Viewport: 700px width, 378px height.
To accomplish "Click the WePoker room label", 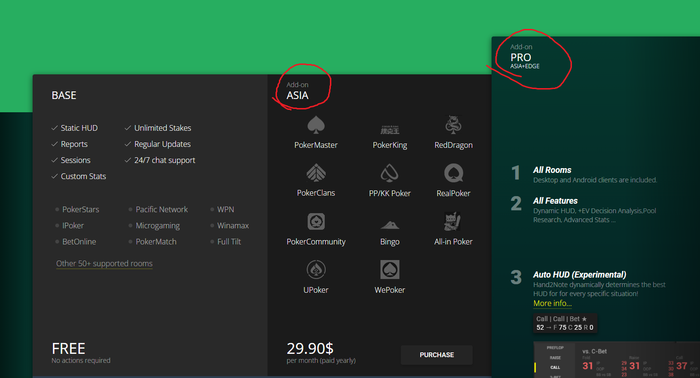I will pyautogui.click(x=390, y=290).
